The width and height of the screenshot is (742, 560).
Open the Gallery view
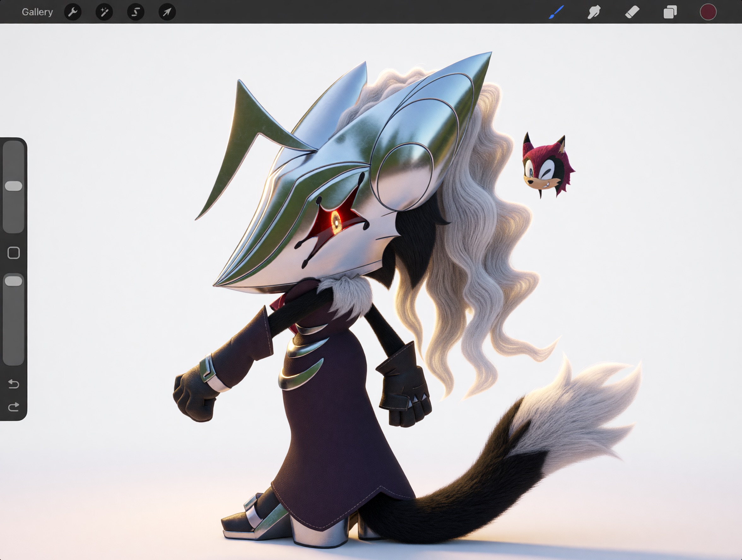click(37, 12)
